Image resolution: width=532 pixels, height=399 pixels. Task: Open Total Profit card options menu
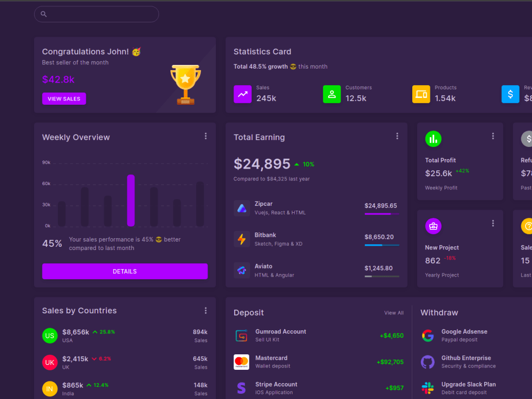(x=493, y=136)
